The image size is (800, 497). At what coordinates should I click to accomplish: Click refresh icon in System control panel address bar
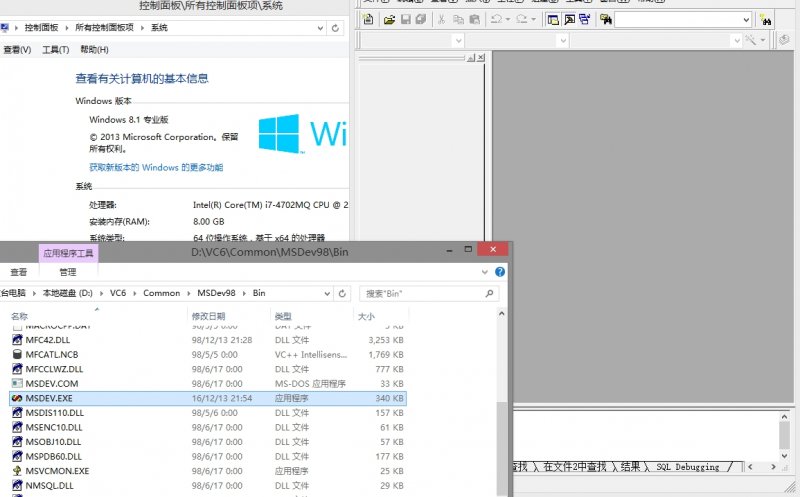coord(335,28)
